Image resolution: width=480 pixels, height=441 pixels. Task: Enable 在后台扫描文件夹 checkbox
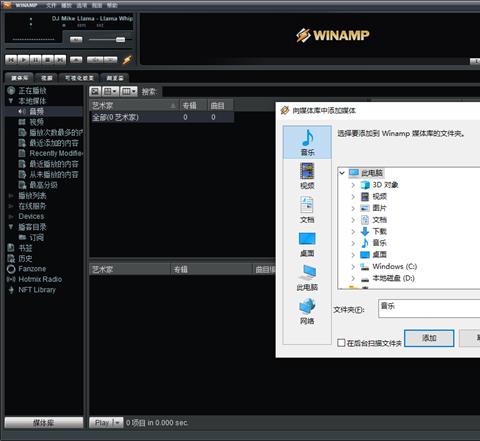click(341, 343)
